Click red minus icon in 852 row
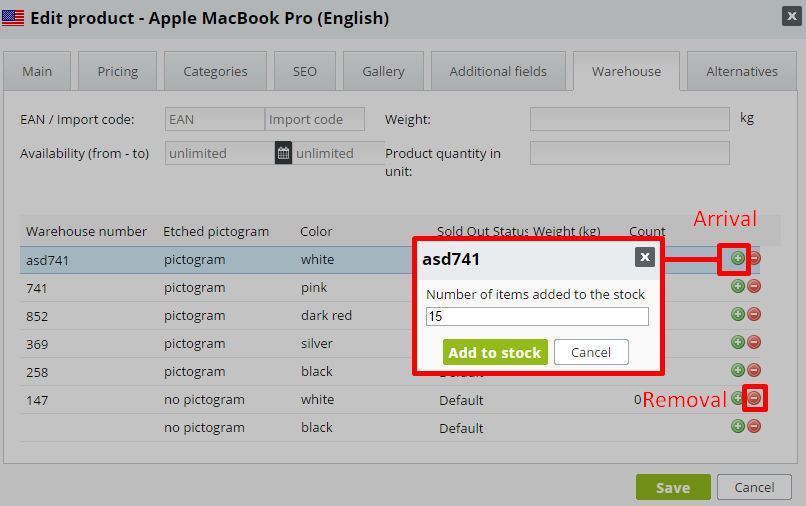This screenshot has width=806, height=506. pos(754,314)
